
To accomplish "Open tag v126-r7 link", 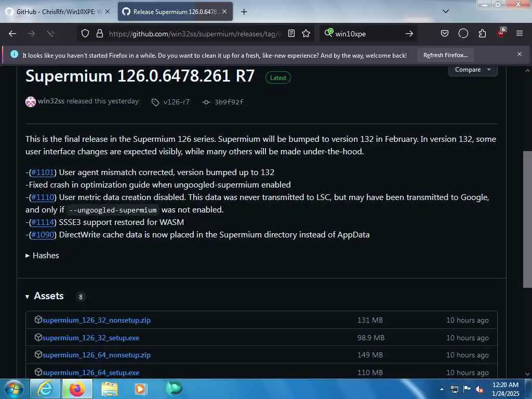I will pyautogui.click(x=176, y=102).
